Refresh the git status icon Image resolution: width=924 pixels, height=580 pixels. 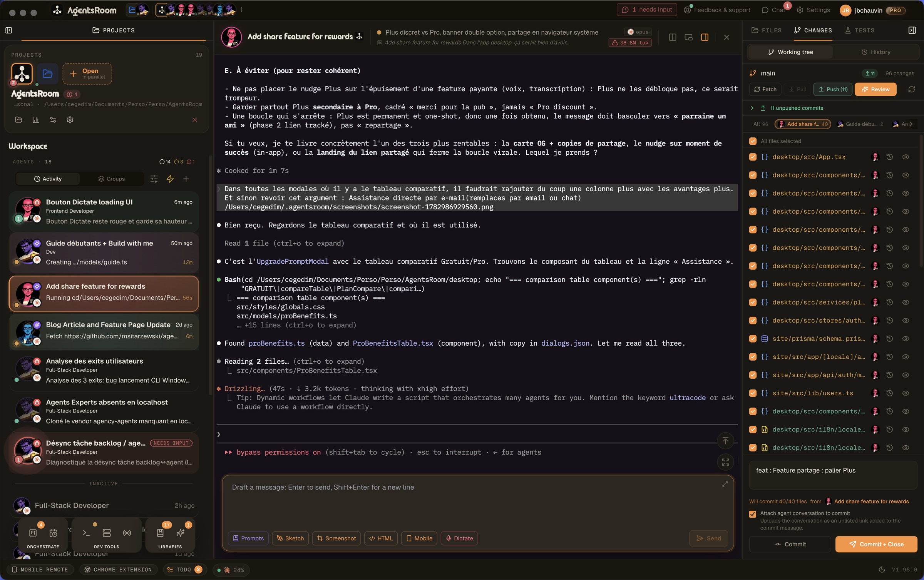click(911, 89)
